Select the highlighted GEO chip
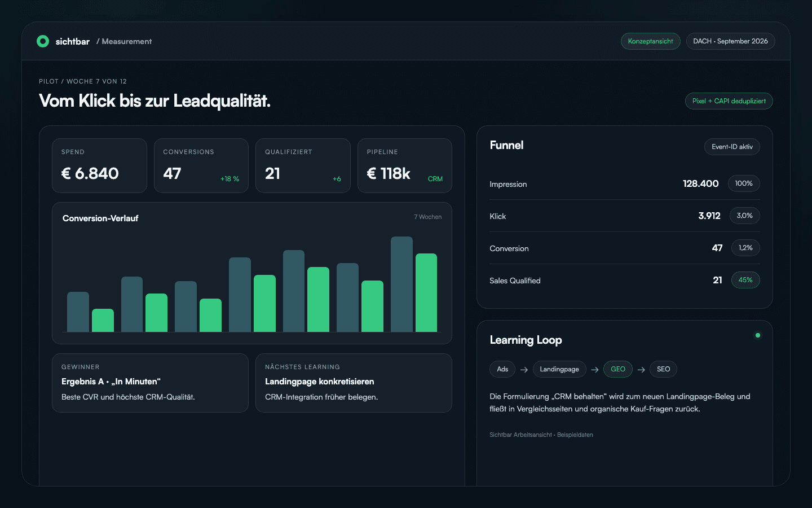812x508 pixels. click(618, 369)
